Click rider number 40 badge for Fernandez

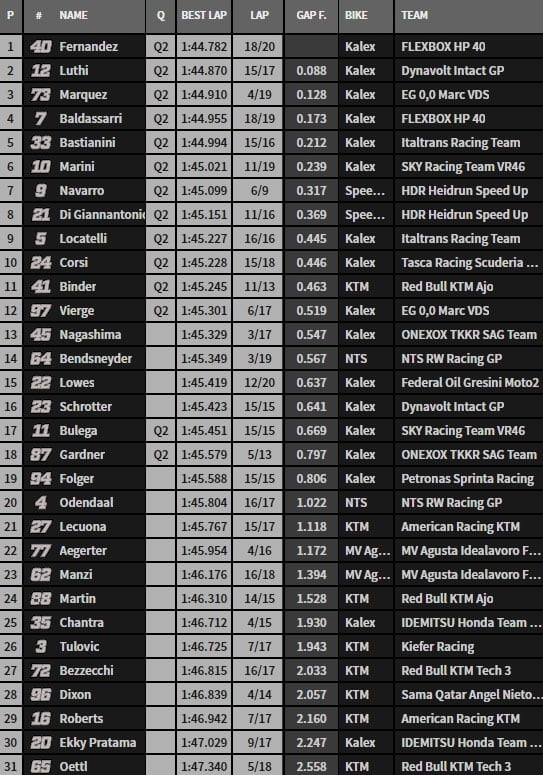pyautogui.click(x=41, y=46)
